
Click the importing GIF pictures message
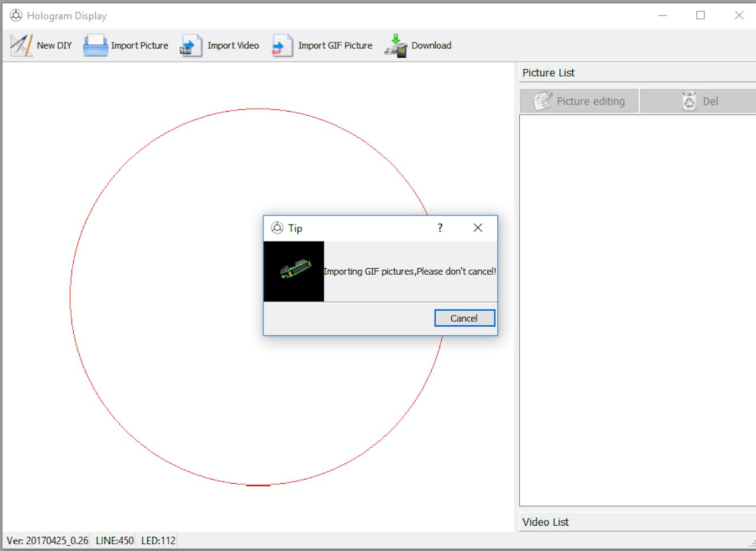[x=410, y=272]
